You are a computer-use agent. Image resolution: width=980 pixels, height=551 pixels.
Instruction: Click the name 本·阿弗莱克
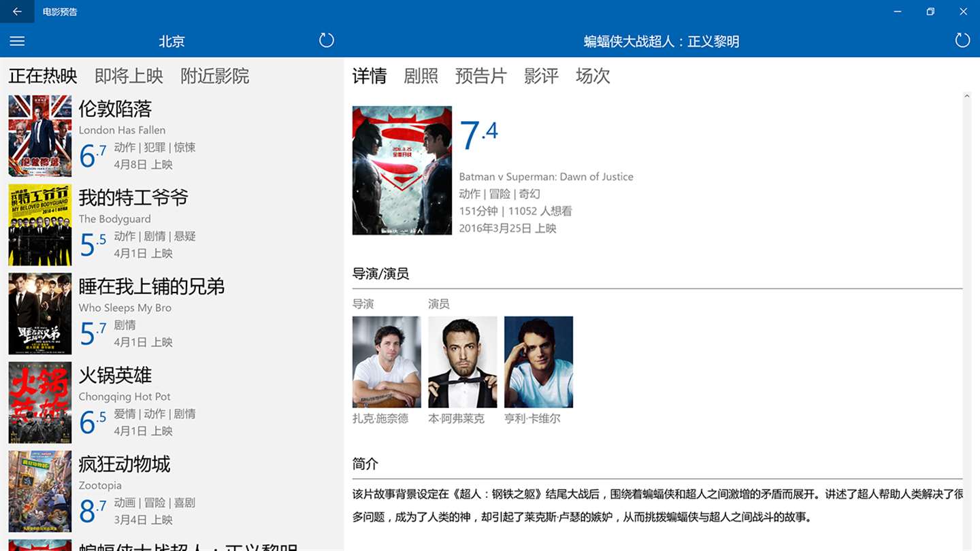point(456,418)
